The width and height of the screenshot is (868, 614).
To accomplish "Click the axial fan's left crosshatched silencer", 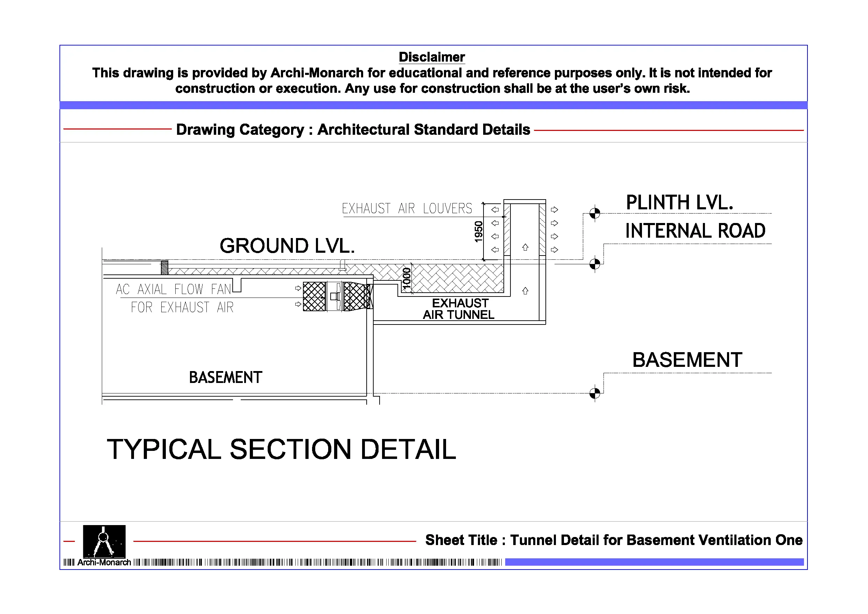I will click(314, 296).
